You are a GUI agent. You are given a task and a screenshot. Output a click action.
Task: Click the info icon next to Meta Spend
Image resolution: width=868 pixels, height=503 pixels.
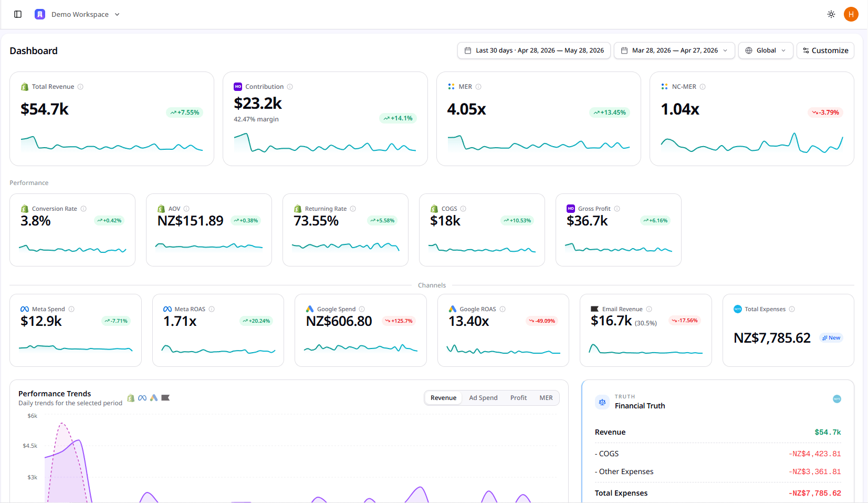(71, 309)
